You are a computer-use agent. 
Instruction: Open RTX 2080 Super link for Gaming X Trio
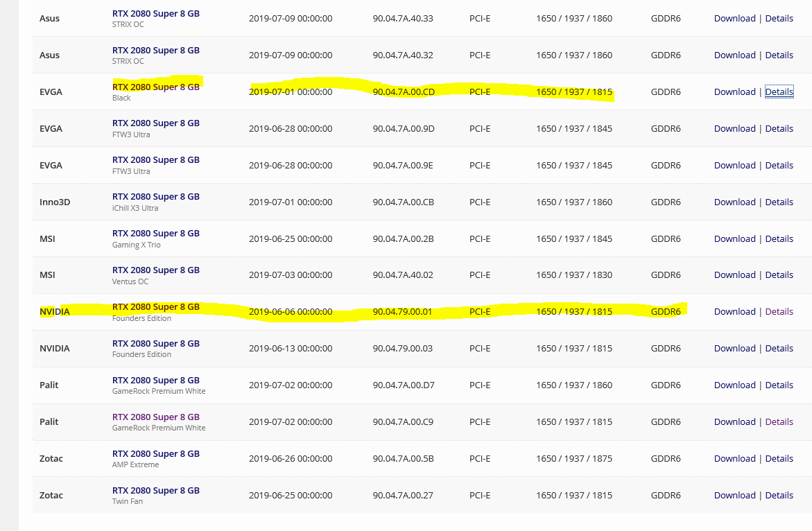pos(156,234)
